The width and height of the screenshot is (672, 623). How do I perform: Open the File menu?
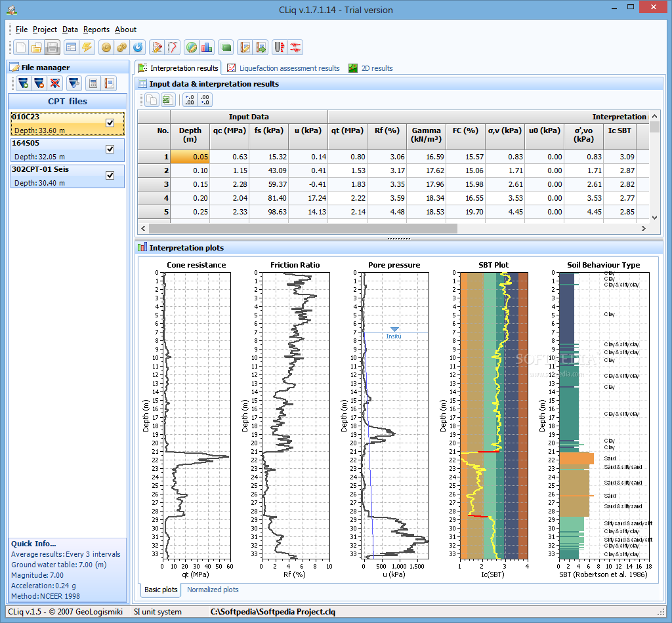click(22, 30)
